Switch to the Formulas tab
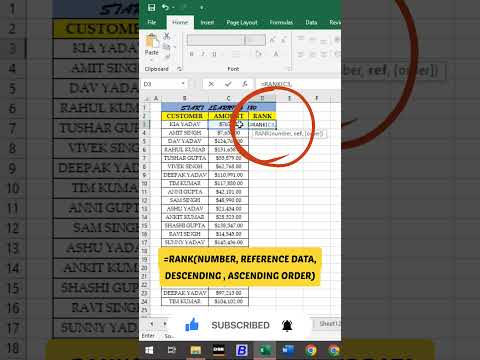This screenshot has width=480, height=360. [281, 22]
